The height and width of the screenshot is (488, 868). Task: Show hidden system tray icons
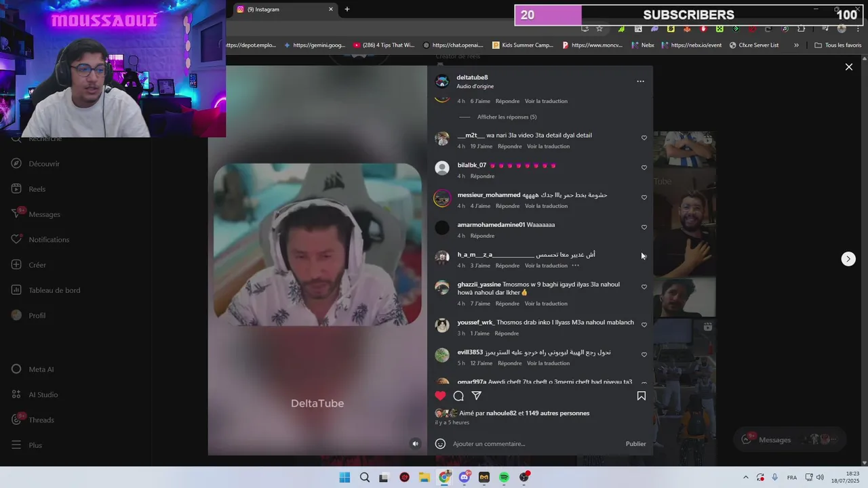click(746, 478)
